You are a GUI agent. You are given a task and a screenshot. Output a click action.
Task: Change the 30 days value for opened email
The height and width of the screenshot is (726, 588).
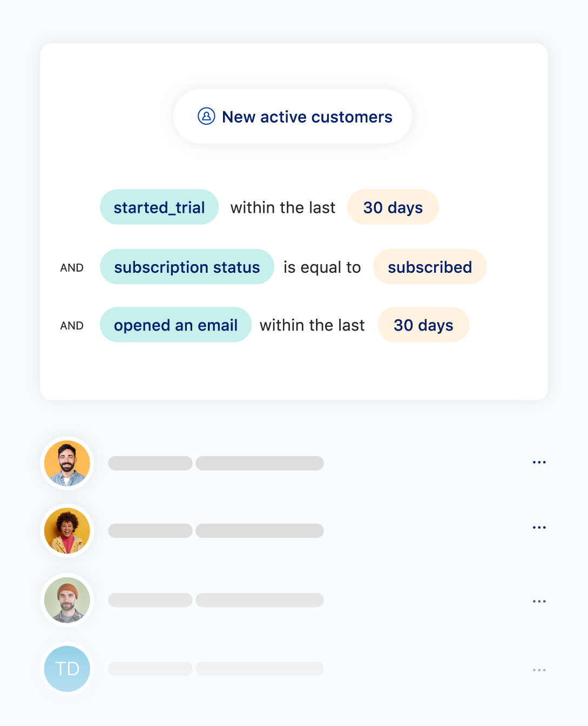(423, 325)
